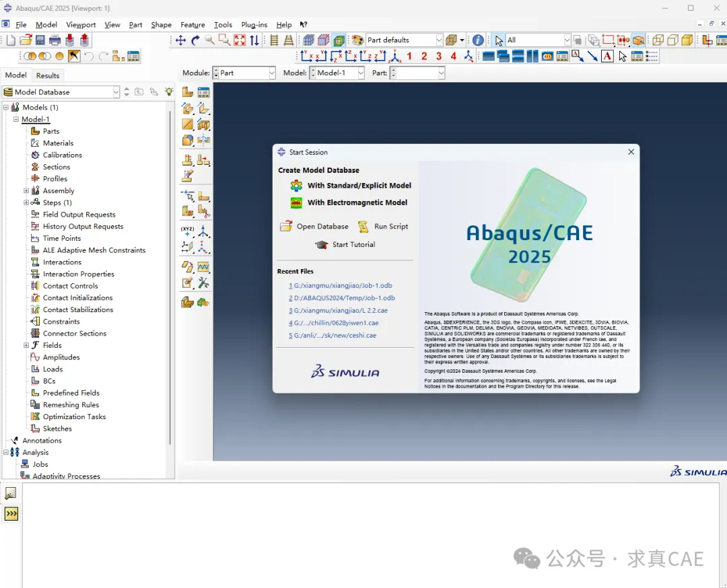The image size is (727, 588).
Task: Switch to the Results tab
Action: point(48,75)
